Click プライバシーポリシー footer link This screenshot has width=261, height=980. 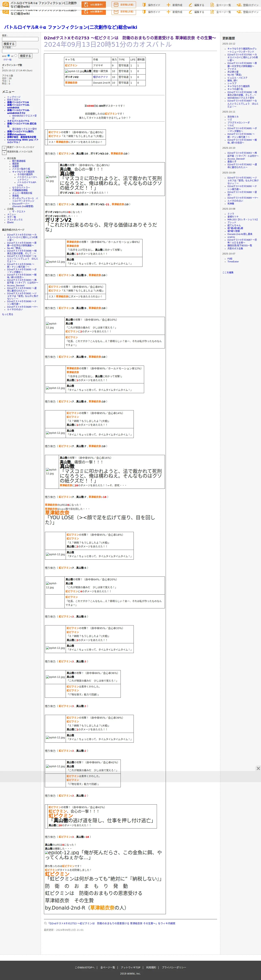[x=174, y=967]
